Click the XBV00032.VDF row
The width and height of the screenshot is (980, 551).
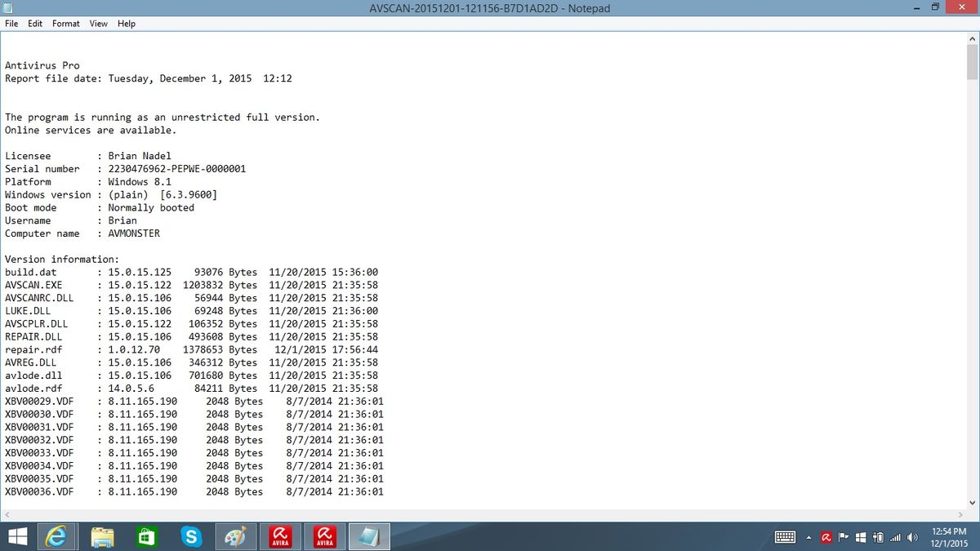(x=194, y=440)
